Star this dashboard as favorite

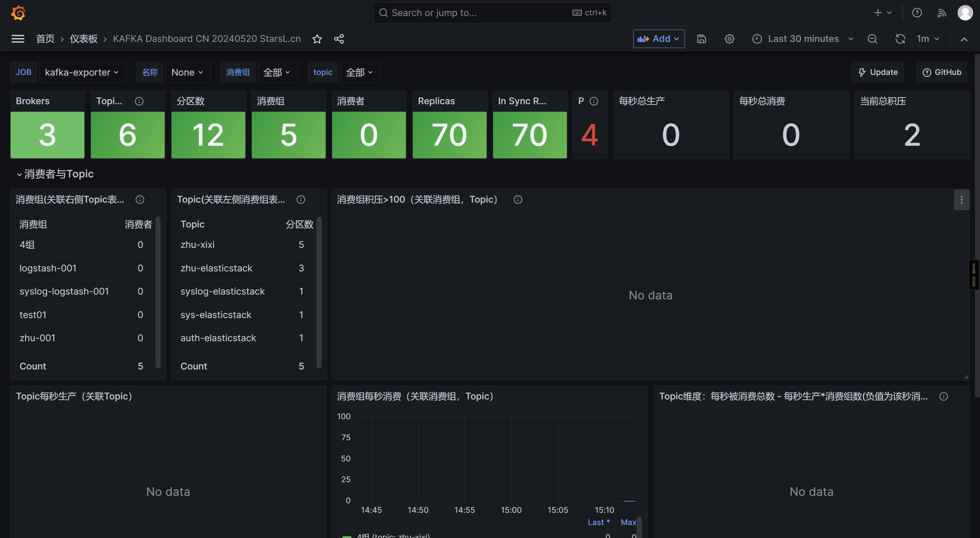(x=317, y=39)
